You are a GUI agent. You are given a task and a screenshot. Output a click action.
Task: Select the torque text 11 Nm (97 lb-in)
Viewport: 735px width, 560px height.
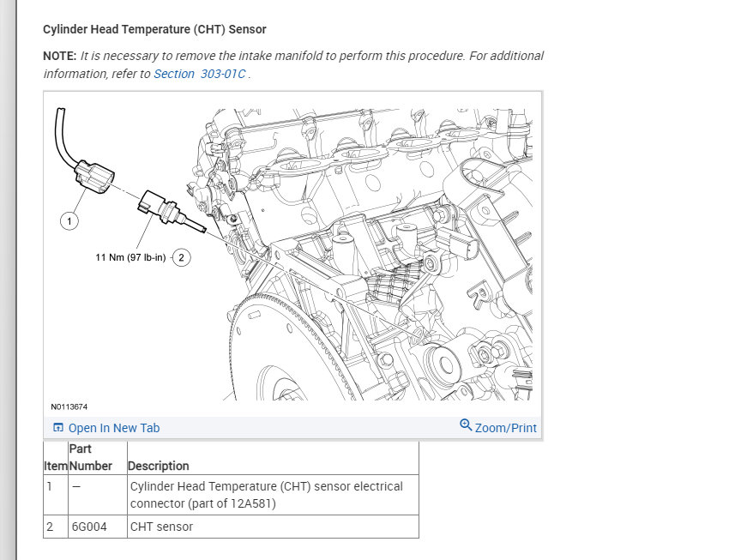130,257
